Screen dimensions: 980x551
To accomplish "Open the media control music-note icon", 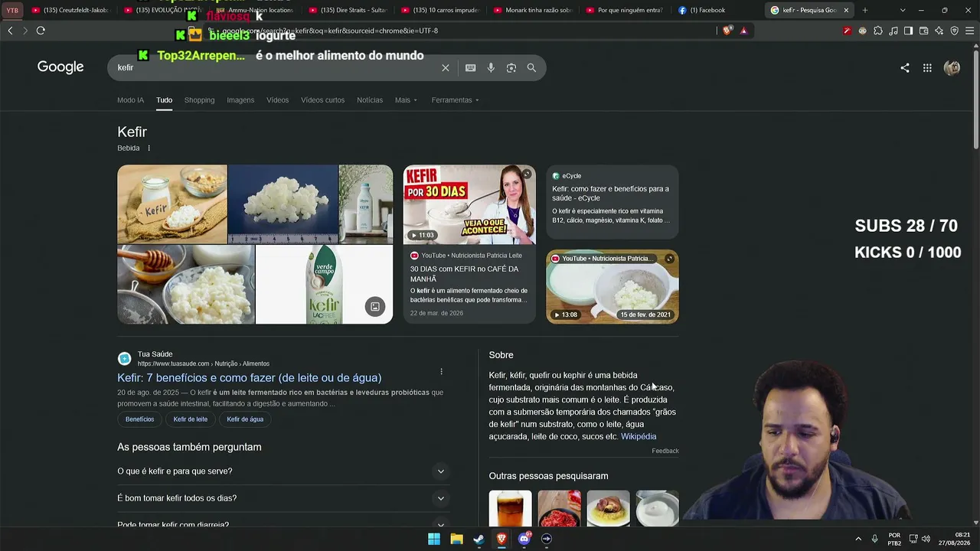I will [893, 31].
